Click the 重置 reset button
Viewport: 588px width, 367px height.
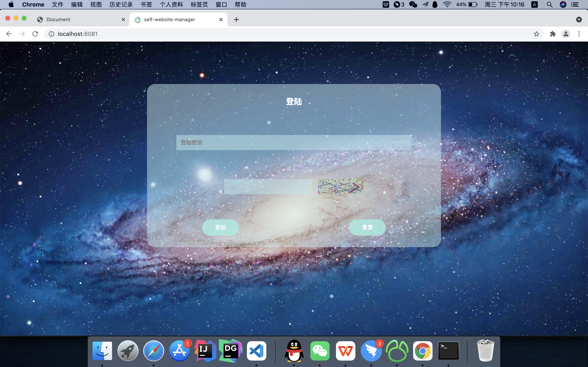pyautogui.click(x=367, y=227)
